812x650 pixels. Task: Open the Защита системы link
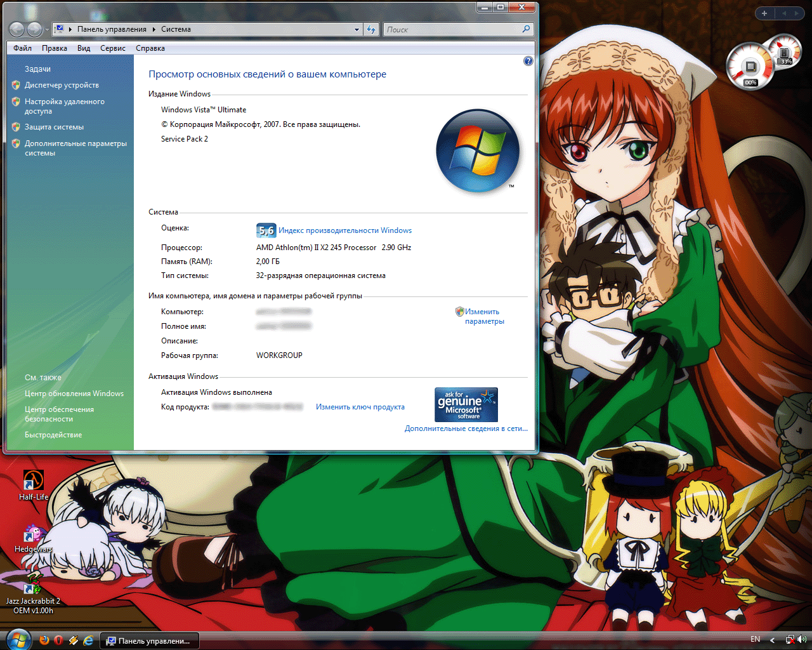coord(54,127)
